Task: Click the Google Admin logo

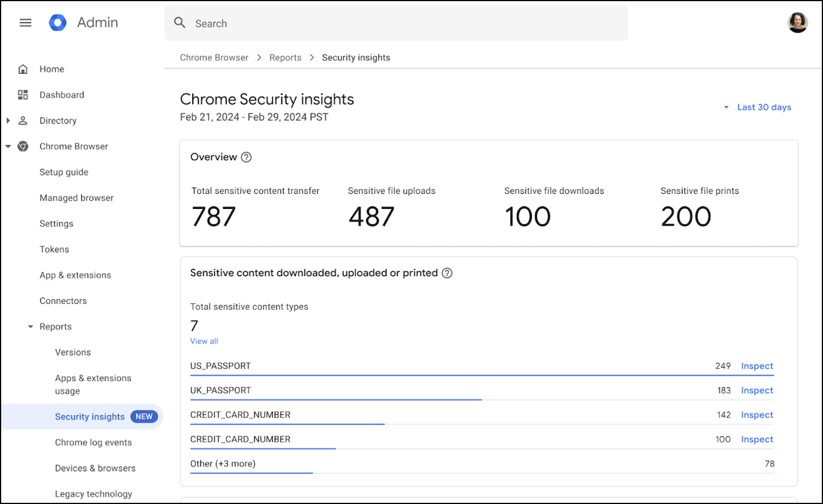Action: tap(58, 23)
